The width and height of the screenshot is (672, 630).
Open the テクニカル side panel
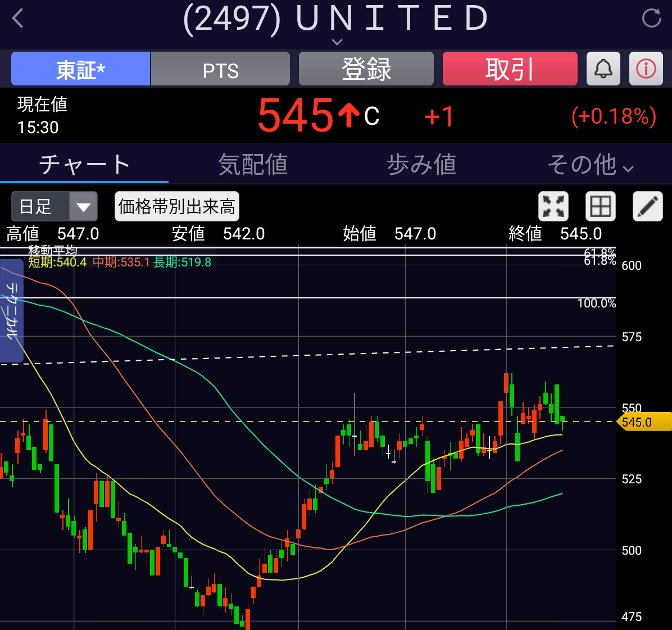click(11, 310)
